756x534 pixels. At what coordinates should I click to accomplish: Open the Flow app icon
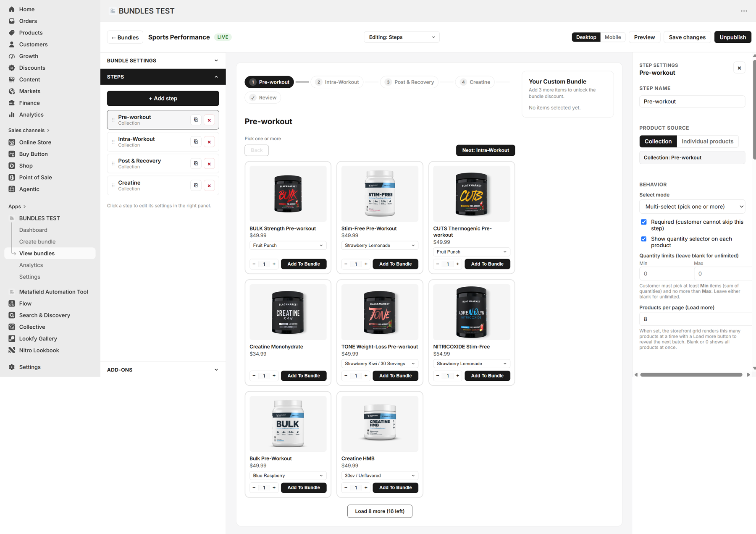click(12, 304)
